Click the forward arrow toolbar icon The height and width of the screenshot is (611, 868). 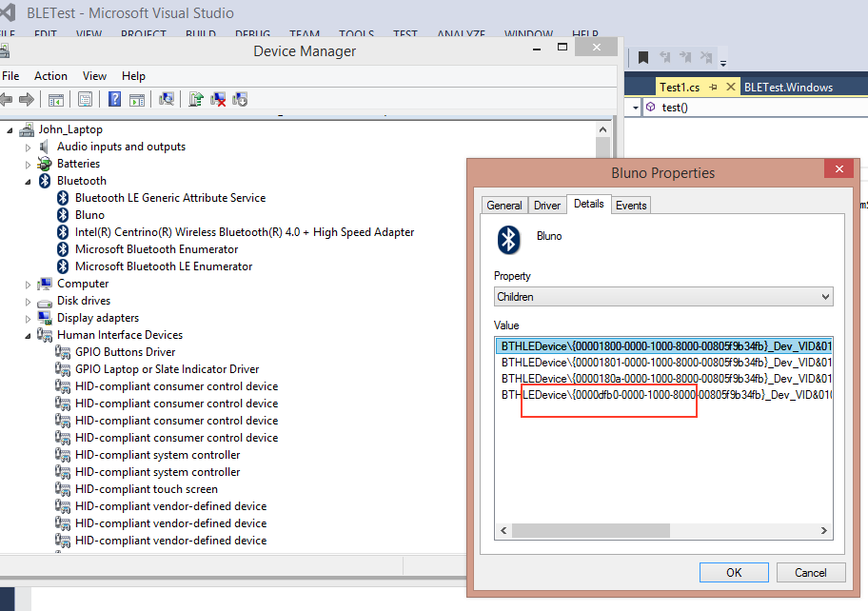[26, 100]
